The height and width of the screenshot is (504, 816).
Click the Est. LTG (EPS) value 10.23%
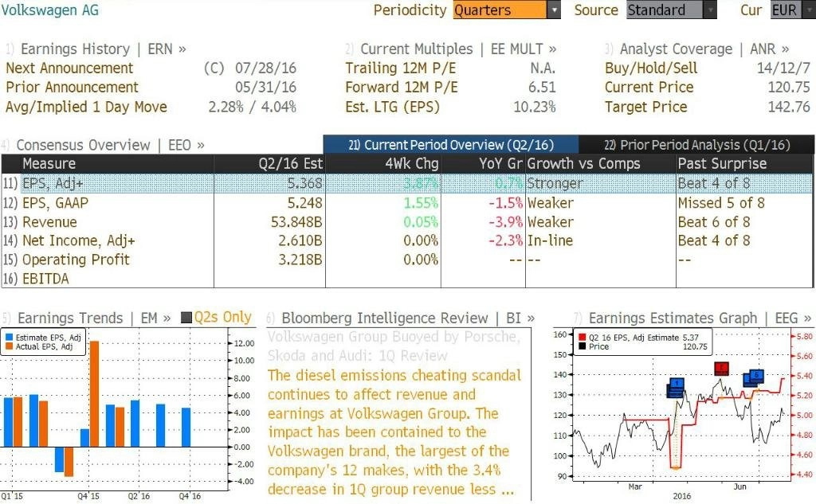click(x=535, y=107)
